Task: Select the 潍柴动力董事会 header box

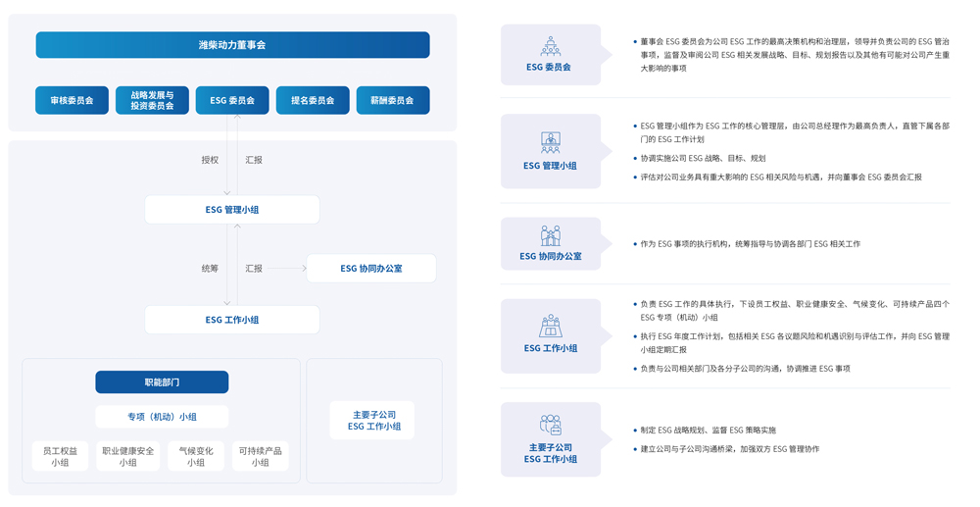Action: [x=232, y=45]
